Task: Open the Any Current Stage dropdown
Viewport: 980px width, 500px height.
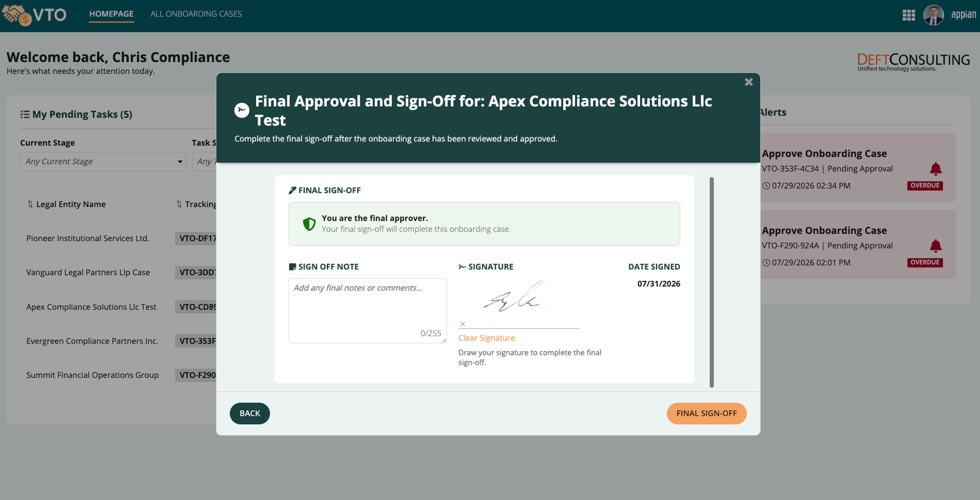Action: (103, 161)
